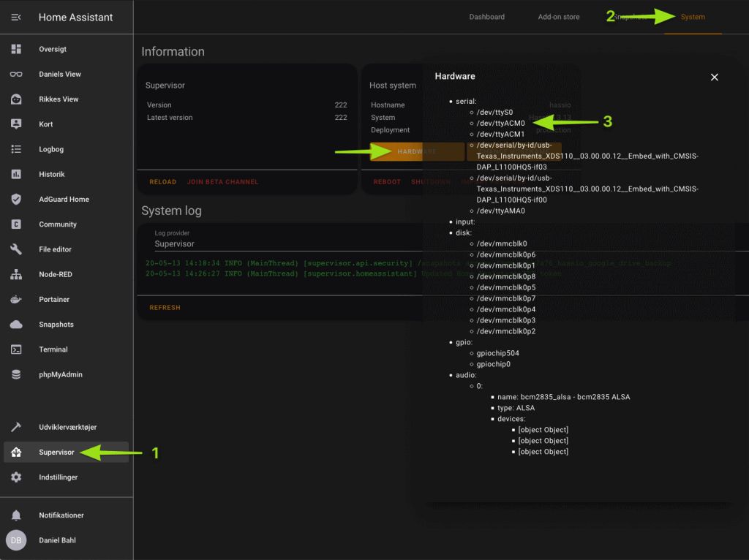Open the phpMyAdmin database icon
Screen dimensions: 749x560
pyautogui.click(x=16, y=375)
